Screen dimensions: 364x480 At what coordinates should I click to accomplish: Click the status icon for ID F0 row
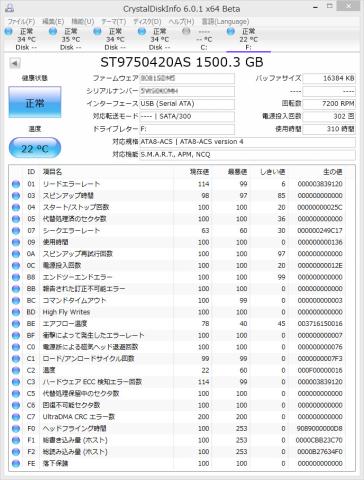pos(16,429)
